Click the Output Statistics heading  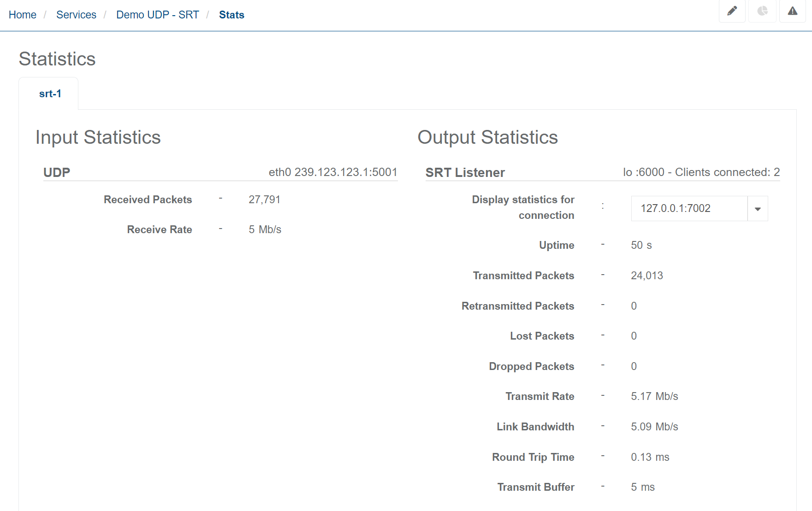[x=487, y=137]
